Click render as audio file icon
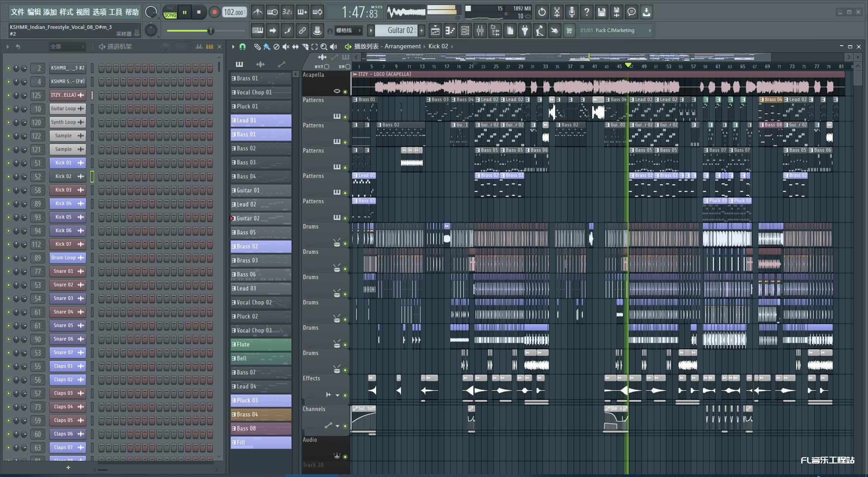This screenshot has width=868, height=477. click(617, 12)
